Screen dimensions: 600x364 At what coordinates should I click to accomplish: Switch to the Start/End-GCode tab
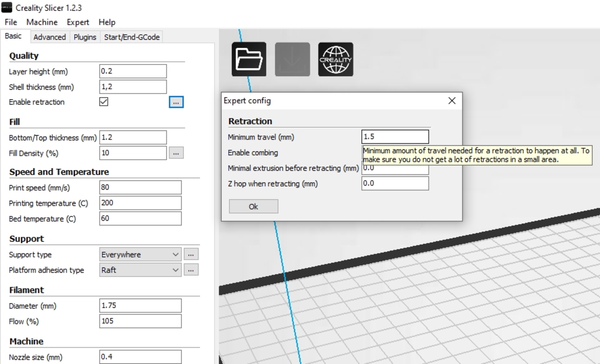132,37
